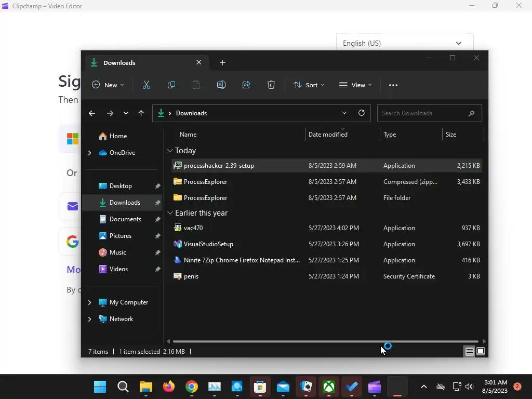Open Solitaire app from the taskbar
The width and height of the screenshot is (532, 399).
(x=305, y=387)
